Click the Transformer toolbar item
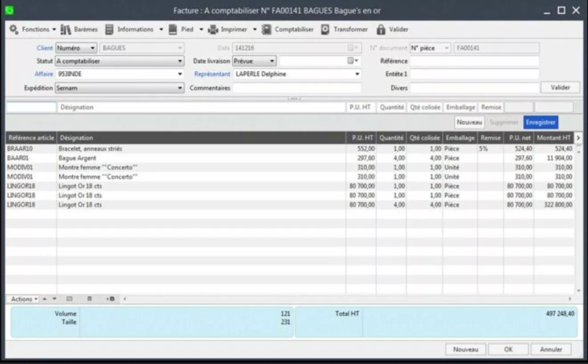588x364 pixels. coord(345,29)
